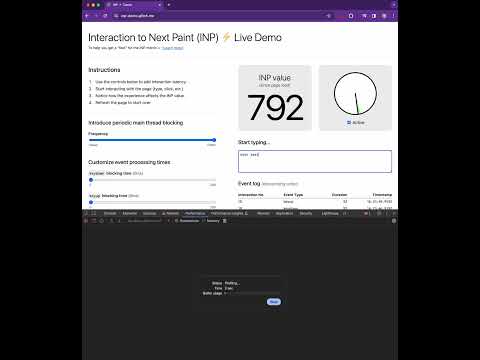This screenshot has width=480, height=360.
Task: Open the DevTools settings gear in the tab bar
Action: [x=380, y=213]
